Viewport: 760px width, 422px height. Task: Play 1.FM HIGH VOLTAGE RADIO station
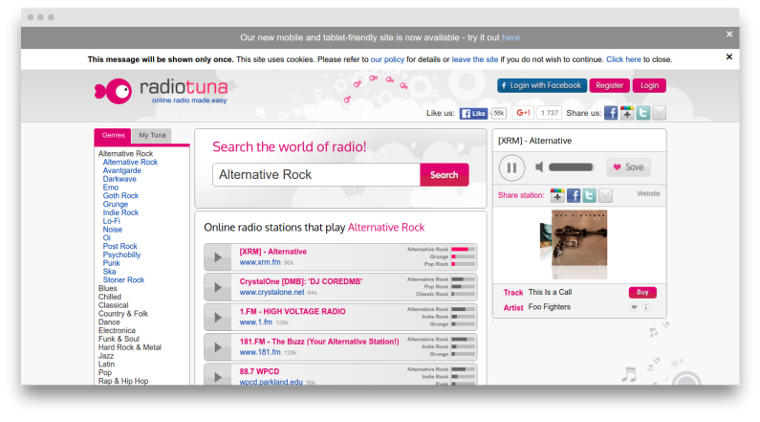218,317
